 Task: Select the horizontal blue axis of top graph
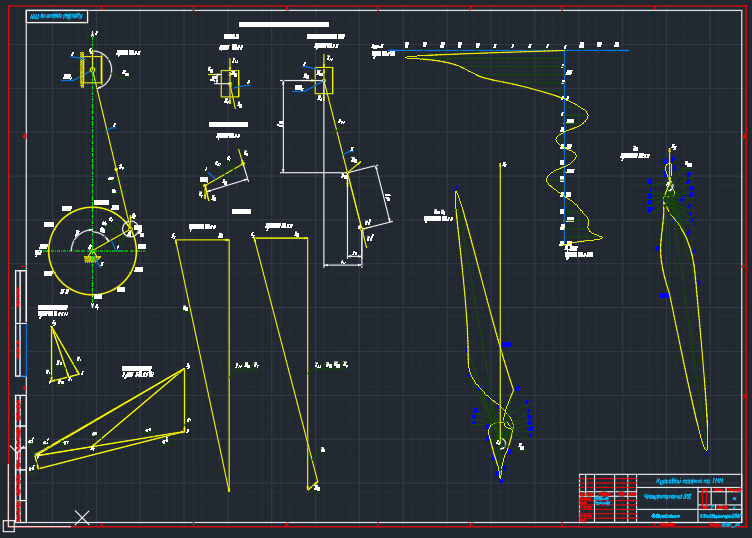click(x=500, y=50)
